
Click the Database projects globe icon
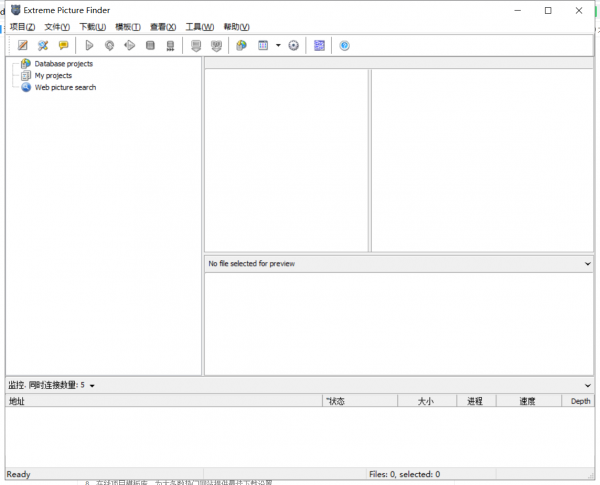(26, 63)
